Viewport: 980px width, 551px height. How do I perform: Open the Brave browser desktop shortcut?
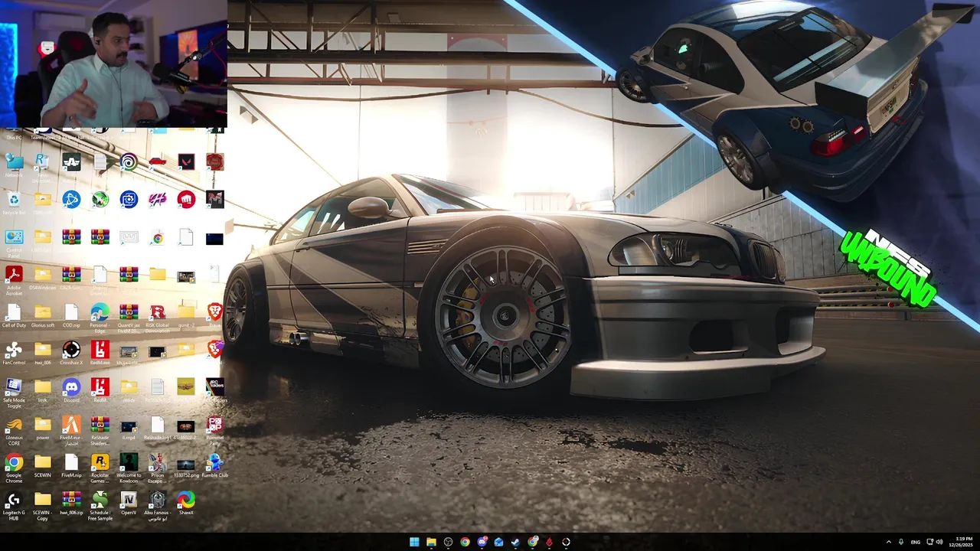pyautogui.click(x=214, y=315)
